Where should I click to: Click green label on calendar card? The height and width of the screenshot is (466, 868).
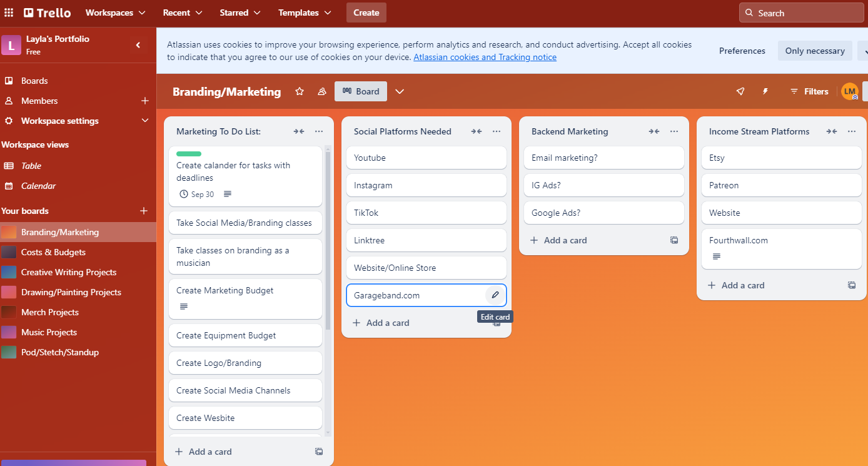189,154
